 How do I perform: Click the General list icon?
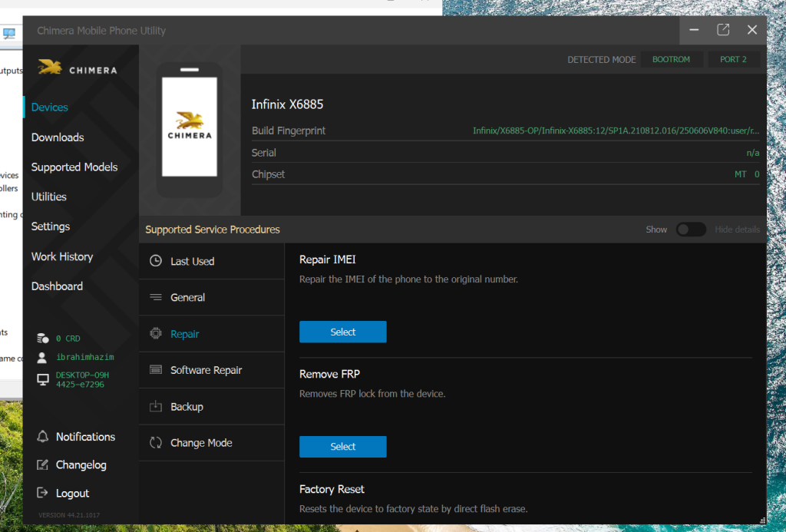coord(156,297)
